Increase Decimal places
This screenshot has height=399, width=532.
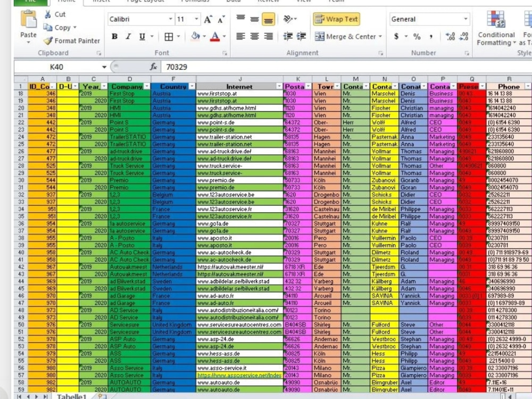point(450,36)
